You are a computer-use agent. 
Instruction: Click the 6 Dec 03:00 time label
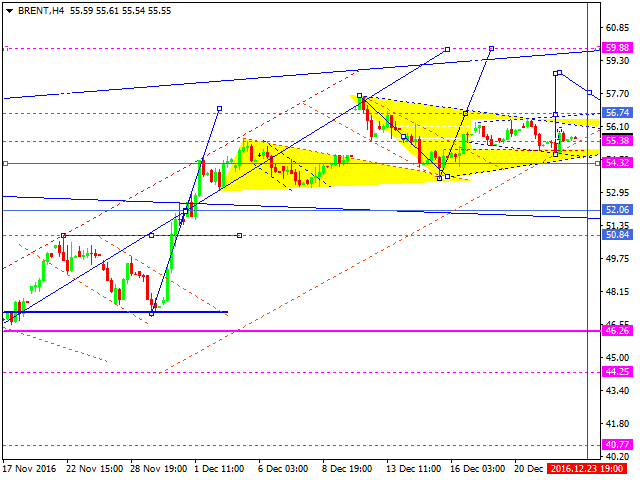pos(283,469)
